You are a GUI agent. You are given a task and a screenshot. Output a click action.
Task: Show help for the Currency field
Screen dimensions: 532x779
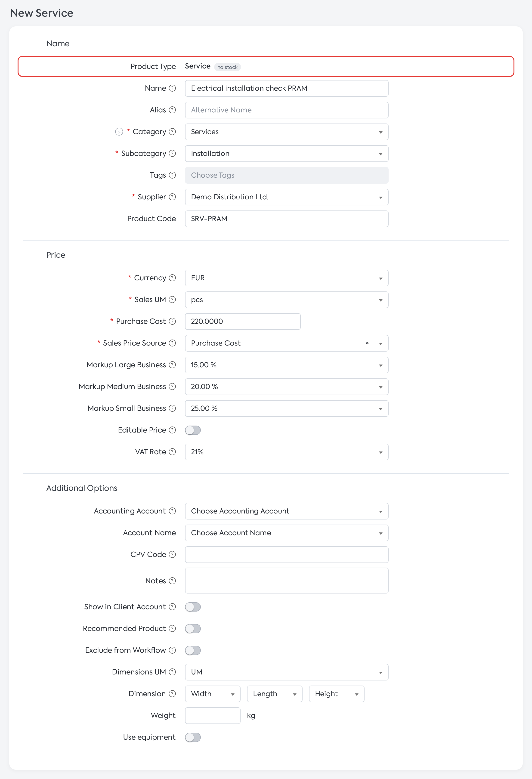tap(172, 278)
